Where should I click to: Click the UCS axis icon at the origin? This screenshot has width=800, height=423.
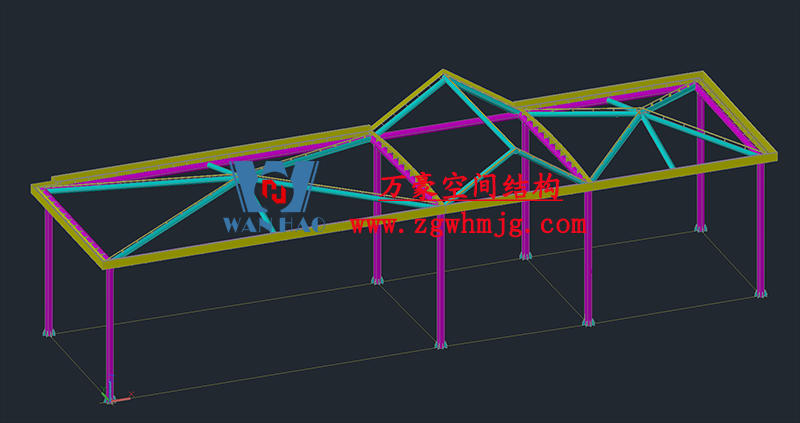[x=108, y=398]
